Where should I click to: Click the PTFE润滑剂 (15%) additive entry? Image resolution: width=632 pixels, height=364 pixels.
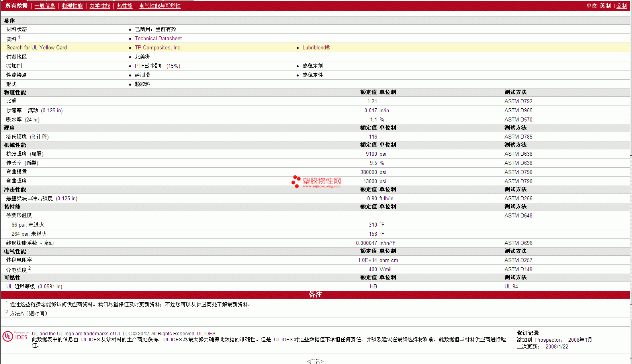pyautogui.click(x=157, y=66)
